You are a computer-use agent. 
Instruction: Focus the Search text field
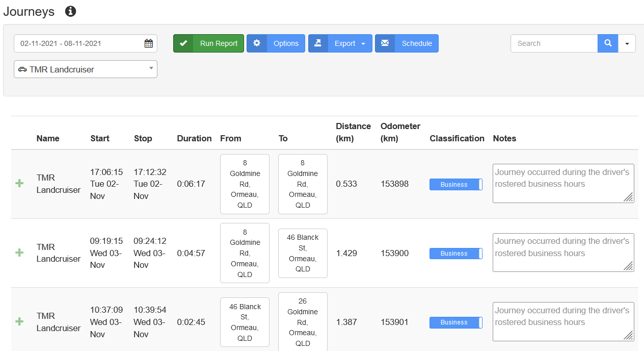click(554, 43)
